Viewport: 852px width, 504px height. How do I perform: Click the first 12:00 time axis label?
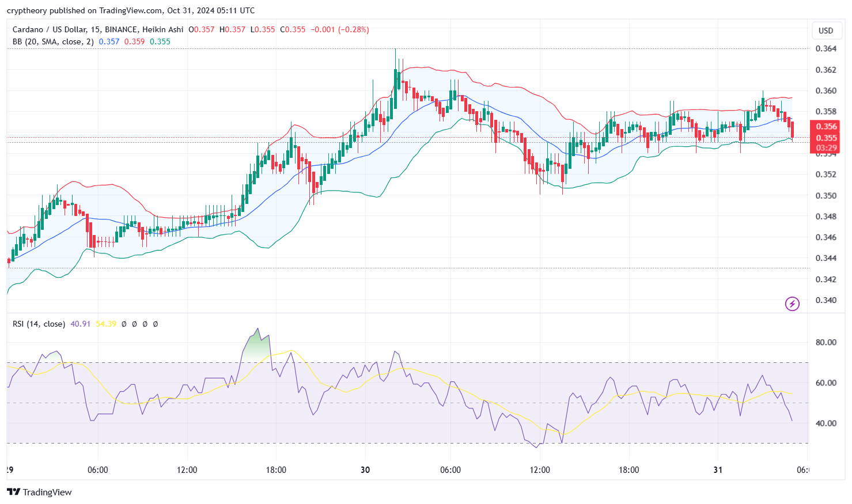click(x=187, y=470)
